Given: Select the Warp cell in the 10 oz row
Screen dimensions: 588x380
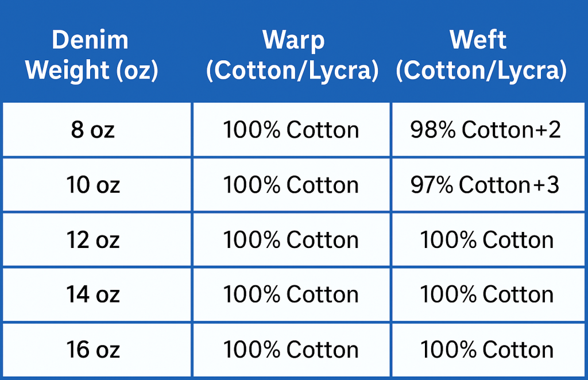Looking at the screenshot, I should (291, 185).
